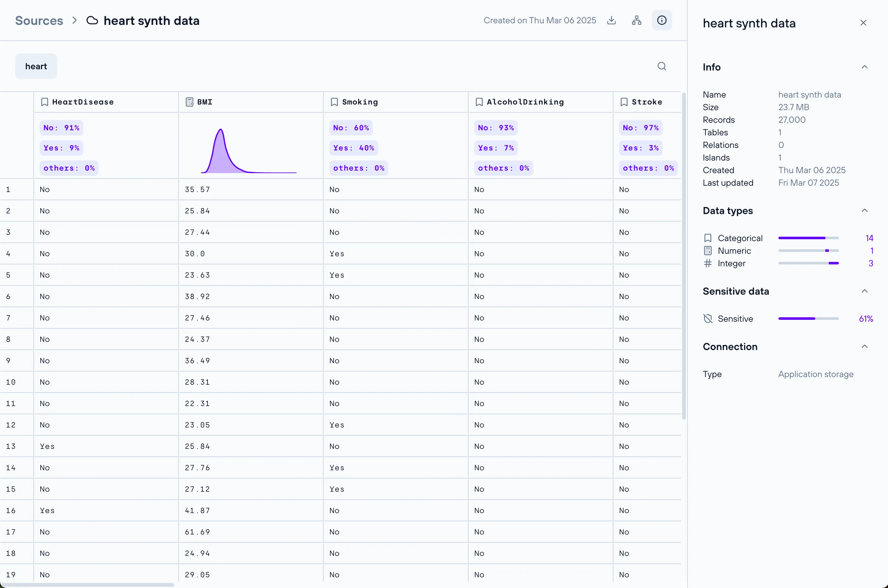Select the heart table tab
The image size is (888, 588).
(x=36, y=66)
